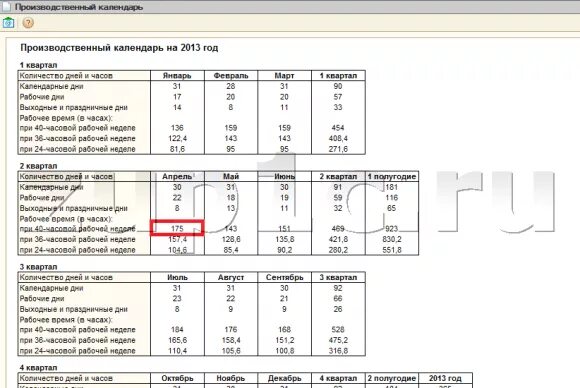This screenshot has height=388, width=580.
Task: Select the third quarter total "528"
Action: pos(338,330)
